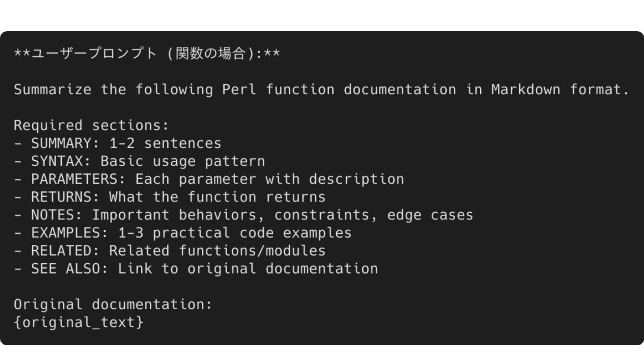Click the text "Basic usage pattern"
The image size is (644, 362).
point(182,161)
